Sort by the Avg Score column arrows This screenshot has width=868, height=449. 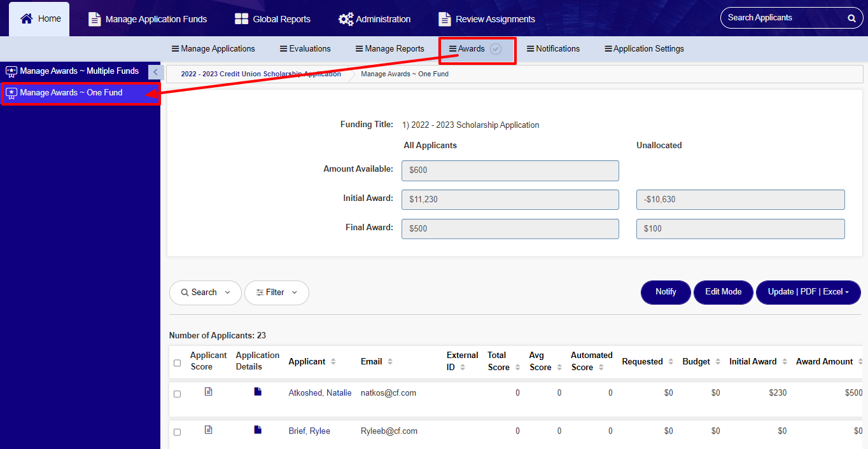(559, 368)
